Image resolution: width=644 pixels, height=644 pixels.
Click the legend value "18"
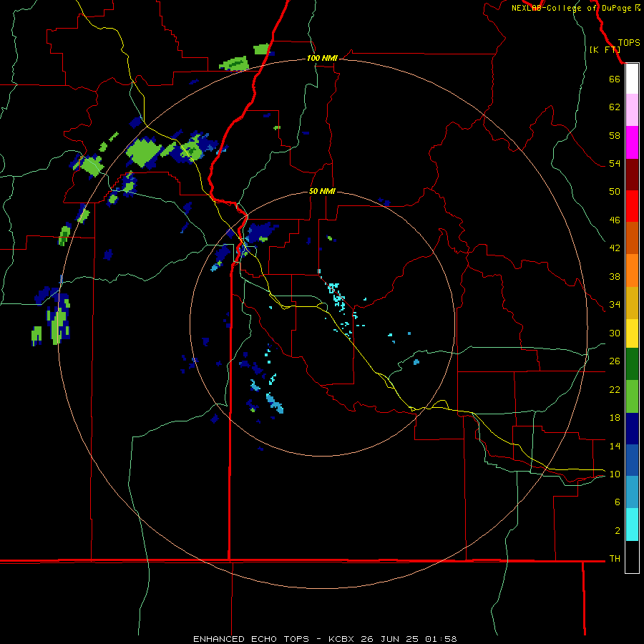(x=615, y=418)
